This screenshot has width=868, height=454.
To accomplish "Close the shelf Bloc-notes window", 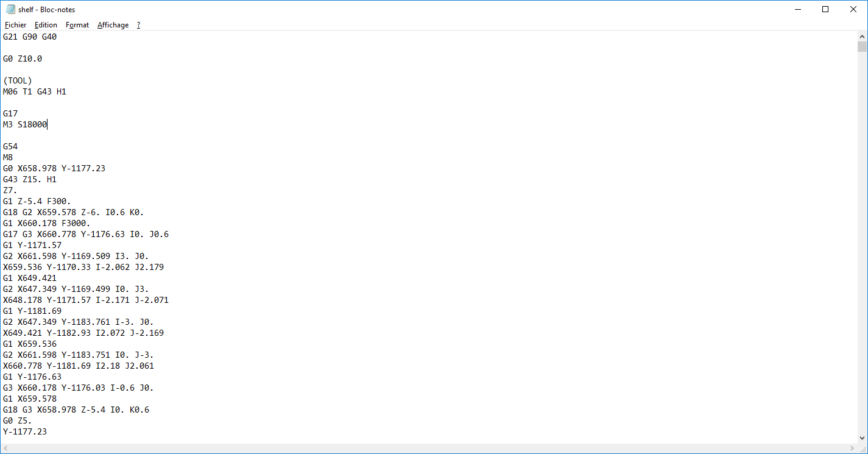I will (853, 9).
